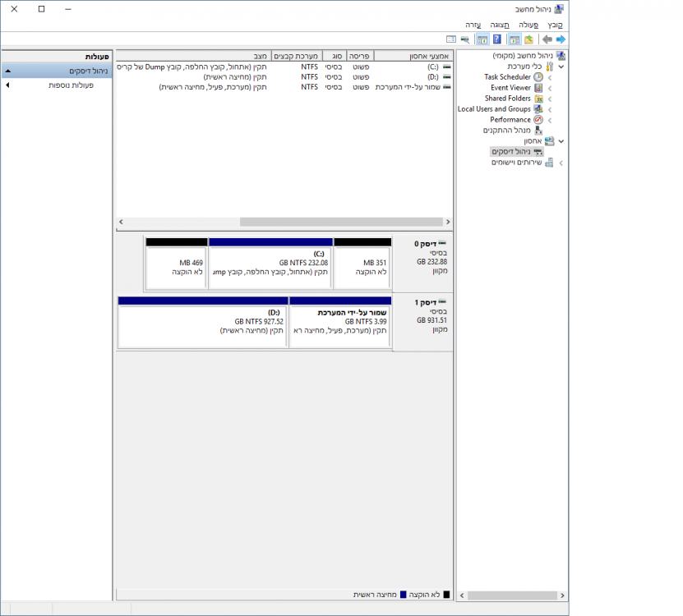
Task: Click the כלי מערכת tools icon in the tree
Action: 550,67
